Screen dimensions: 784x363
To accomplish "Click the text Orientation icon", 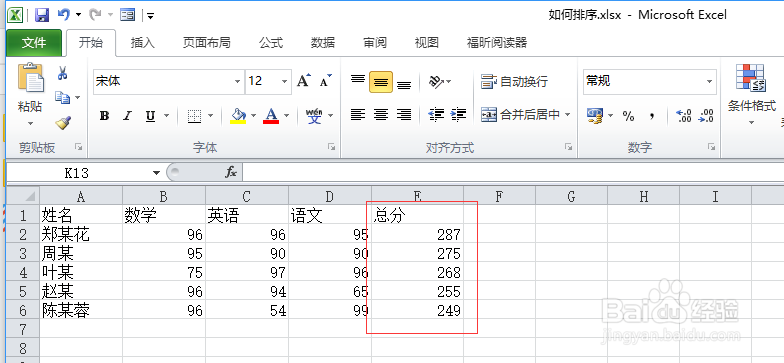I will [436, 82].
